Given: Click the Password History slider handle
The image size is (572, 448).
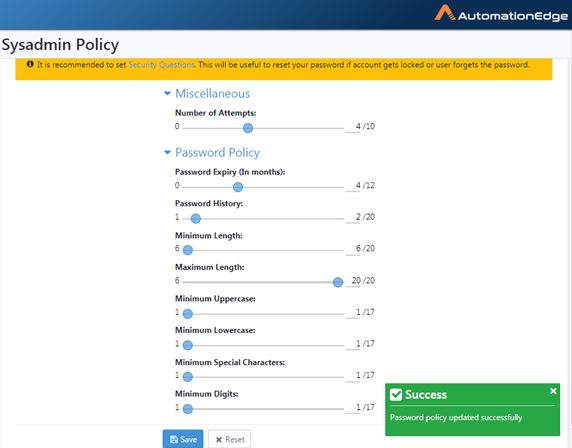Looking at the screenshot, I should 196,219.
